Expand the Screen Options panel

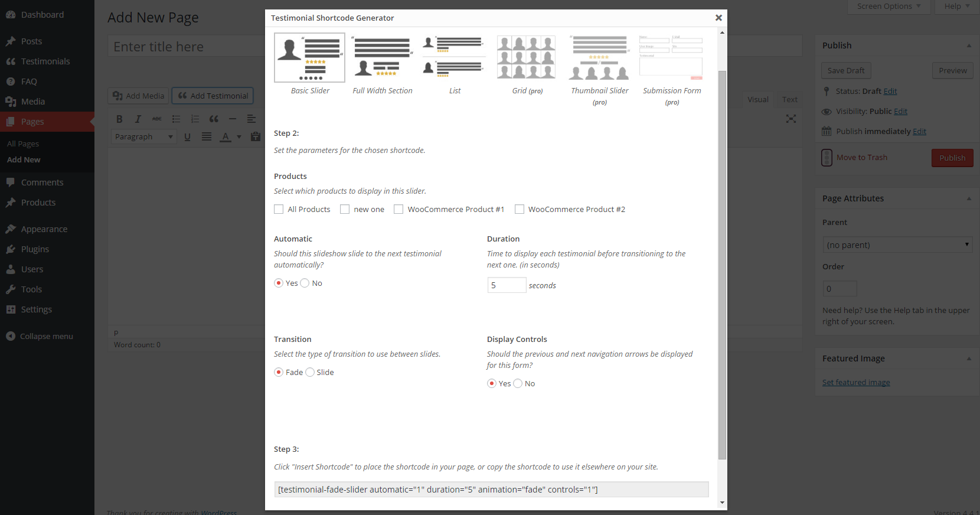tap(889, 6)
